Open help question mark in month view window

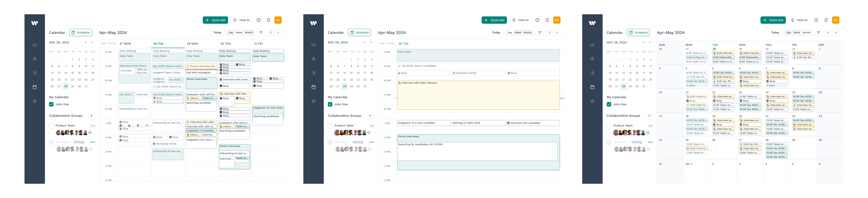pos(816,20)
